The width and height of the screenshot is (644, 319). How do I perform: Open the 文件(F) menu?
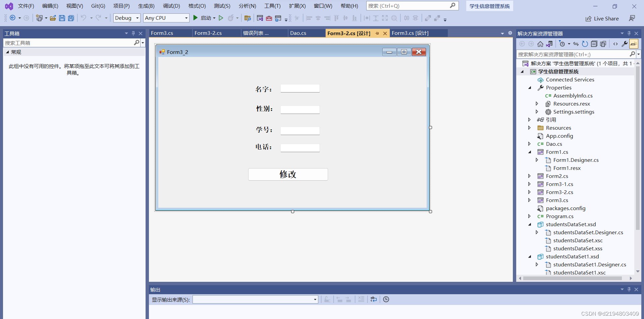[x=26, y=6]
